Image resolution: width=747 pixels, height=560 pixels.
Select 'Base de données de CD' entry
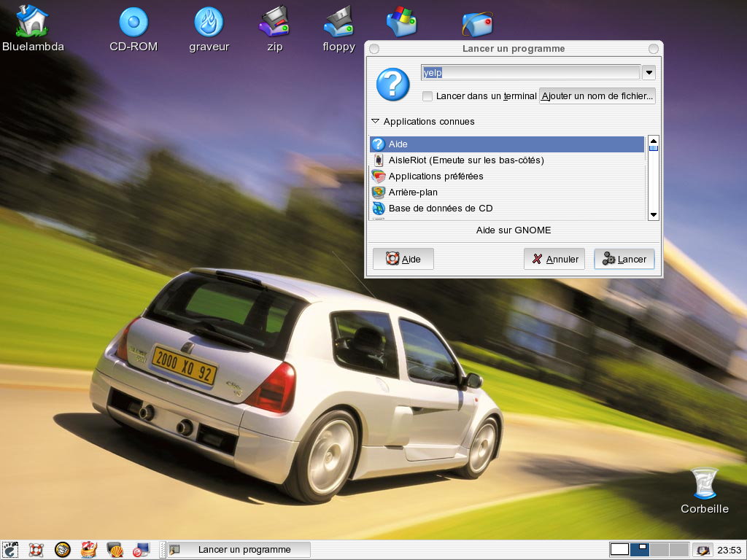(507, 208)
